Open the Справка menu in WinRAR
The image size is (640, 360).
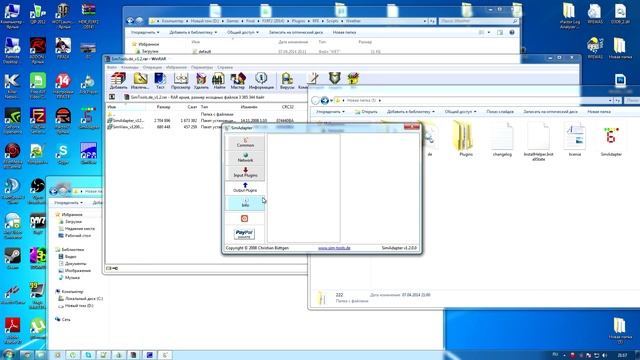coord(225,67)
